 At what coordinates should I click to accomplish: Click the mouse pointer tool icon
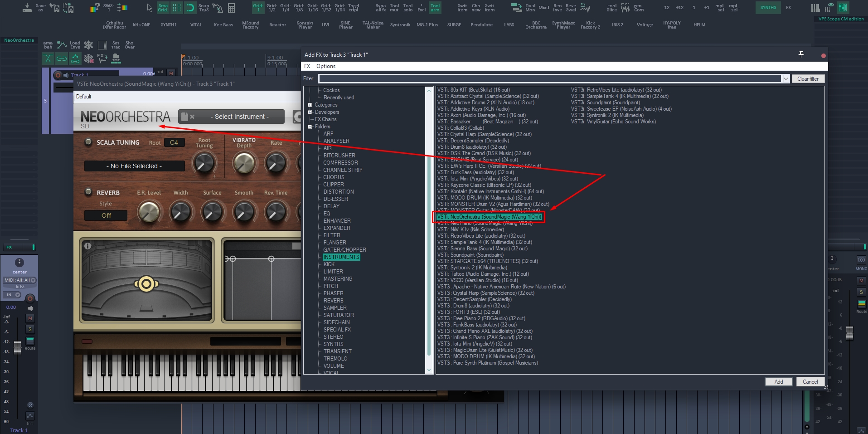coord(150,8)
